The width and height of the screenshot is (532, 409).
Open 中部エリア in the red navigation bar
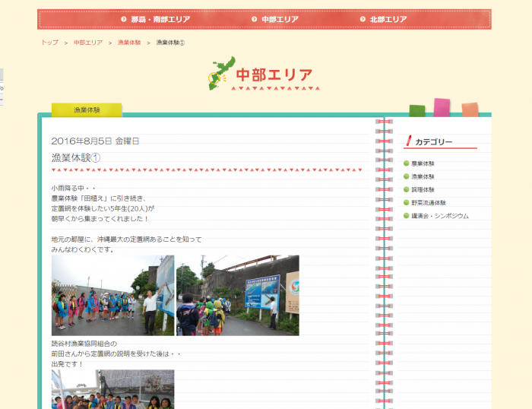tap(280, 19)
